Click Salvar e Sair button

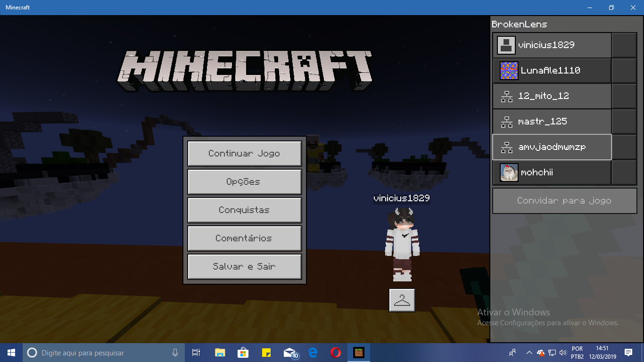tap(244, 267)
